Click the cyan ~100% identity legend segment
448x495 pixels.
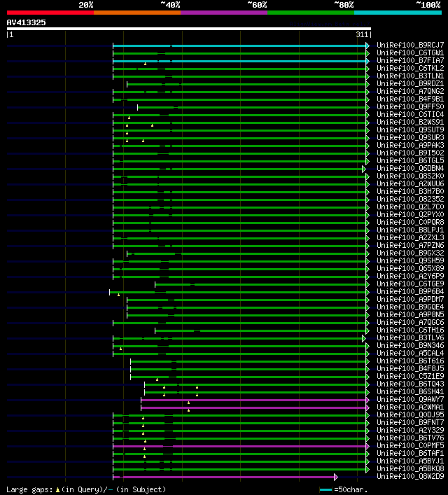point(398,13)
